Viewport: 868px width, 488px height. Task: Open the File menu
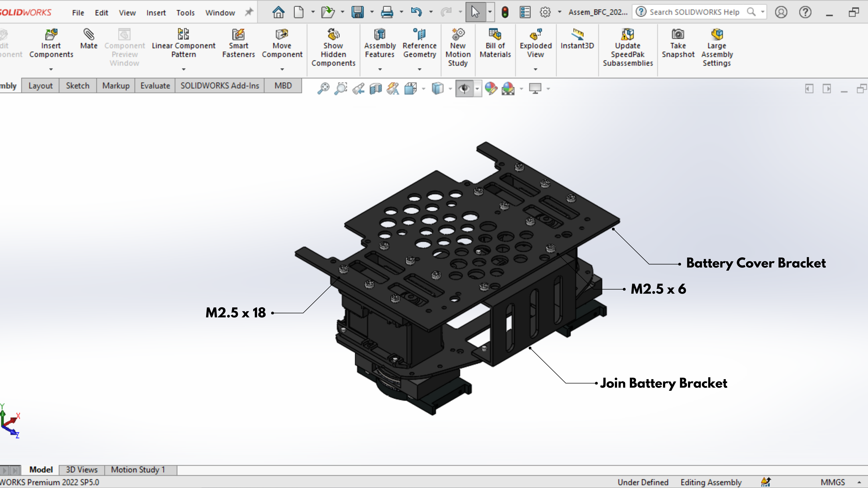click(x=78, y=13)
